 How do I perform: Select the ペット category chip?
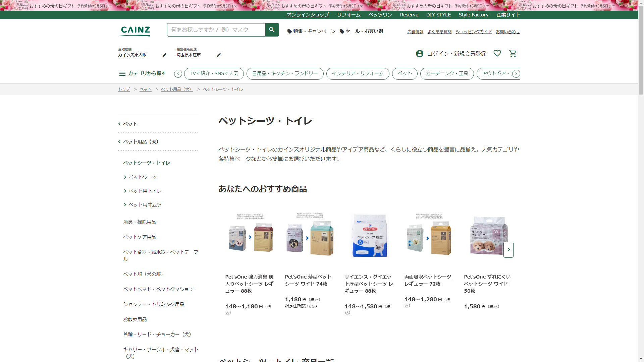(x=405, y=73)
